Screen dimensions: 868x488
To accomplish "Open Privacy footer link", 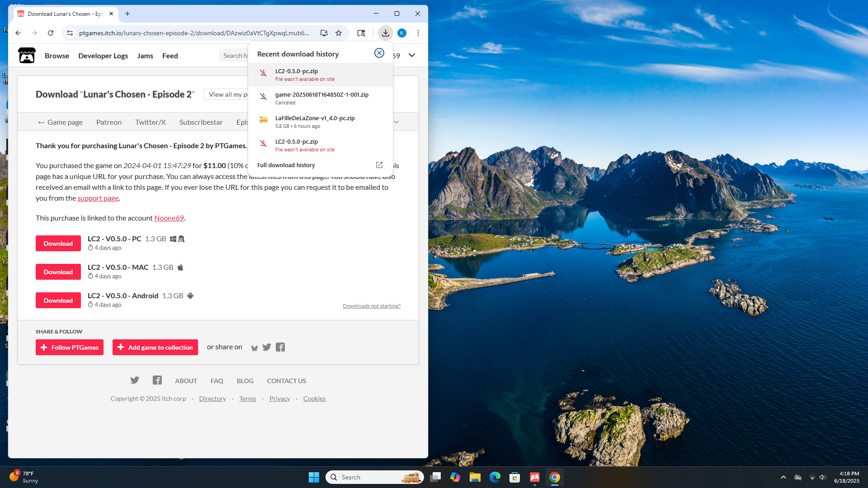I will point(280,399).
